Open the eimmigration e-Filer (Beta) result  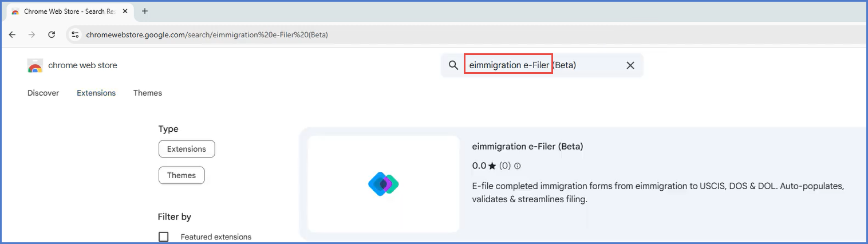click(x=527, y=147)
